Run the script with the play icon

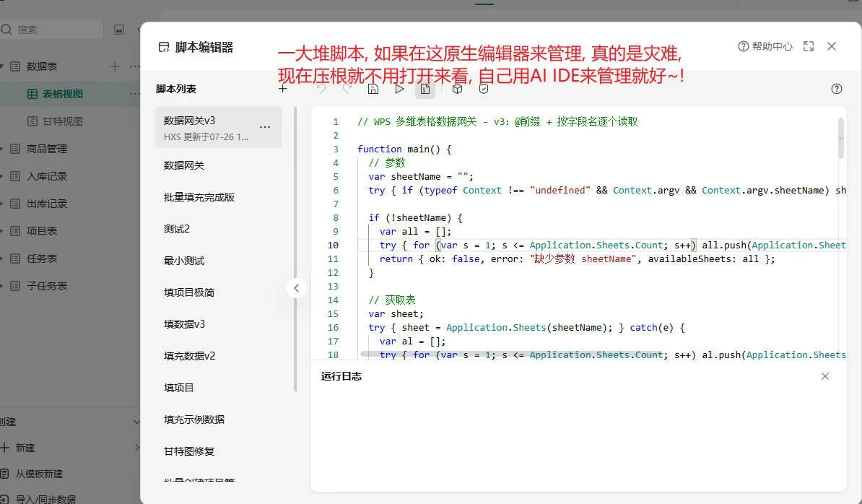click(400, 89)
